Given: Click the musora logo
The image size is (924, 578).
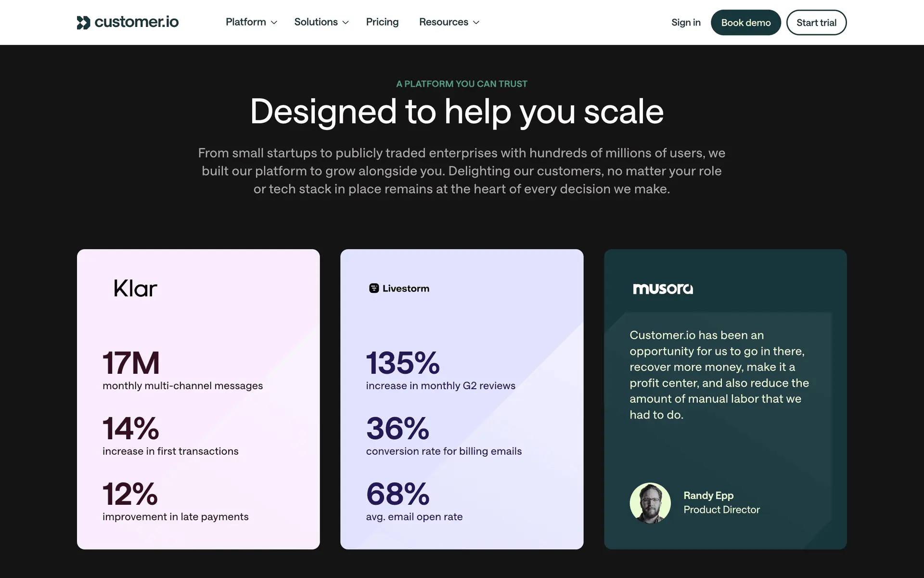Looking at the screenshot, I should [x=663, y=289].
